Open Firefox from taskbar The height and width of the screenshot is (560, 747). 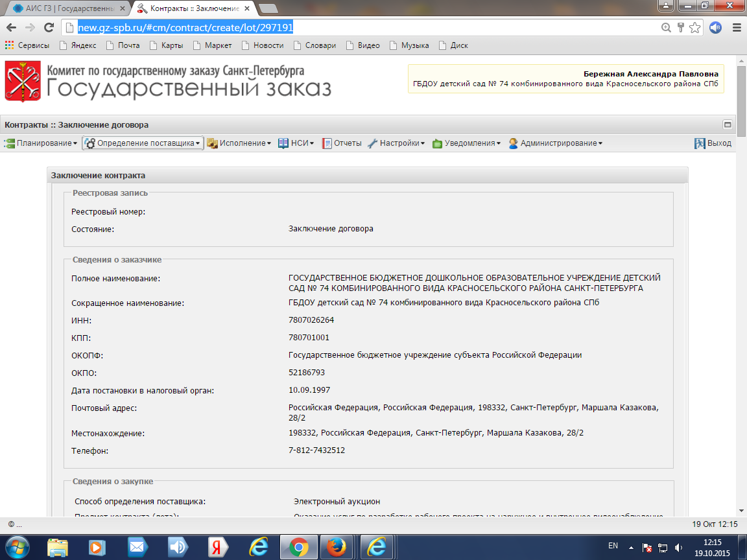click(337, 547)
